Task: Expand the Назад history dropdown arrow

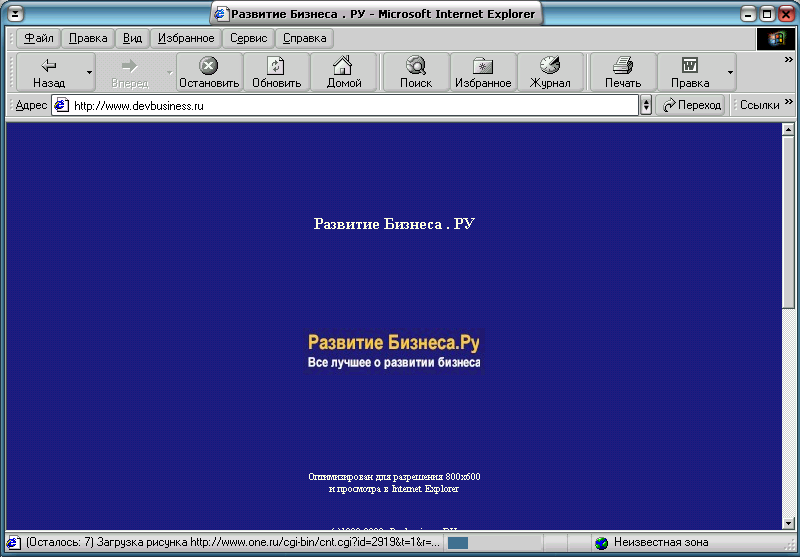Action: (x=89, y=72)
